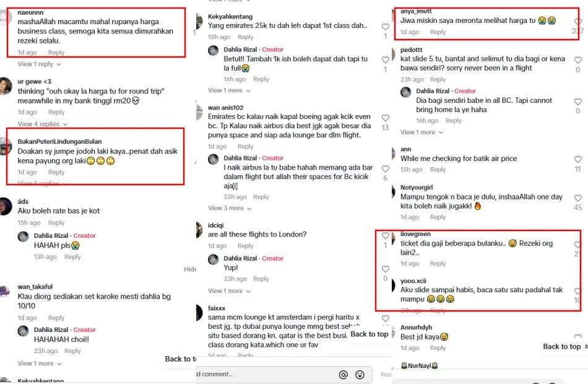Expand "View 1 more" under idciqi's thread
The height and width of the screenshot is (384, 588).
tap(226, 291)
